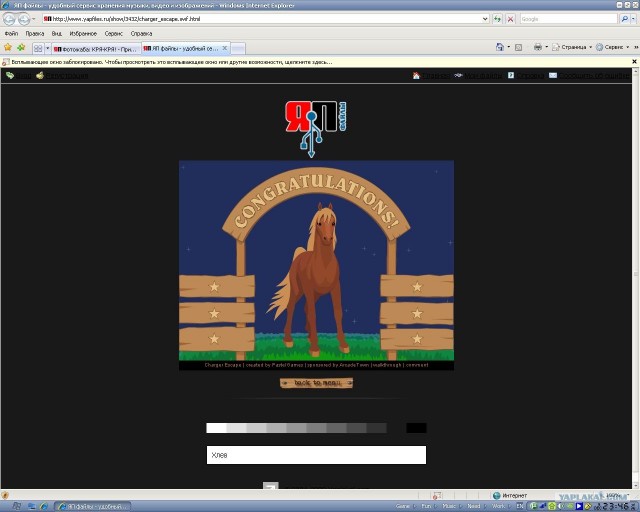Image resolution: width=640 pixels, height=512 pixels.
Task: Click the Congratulations horse game area
Action: [316, 260]
